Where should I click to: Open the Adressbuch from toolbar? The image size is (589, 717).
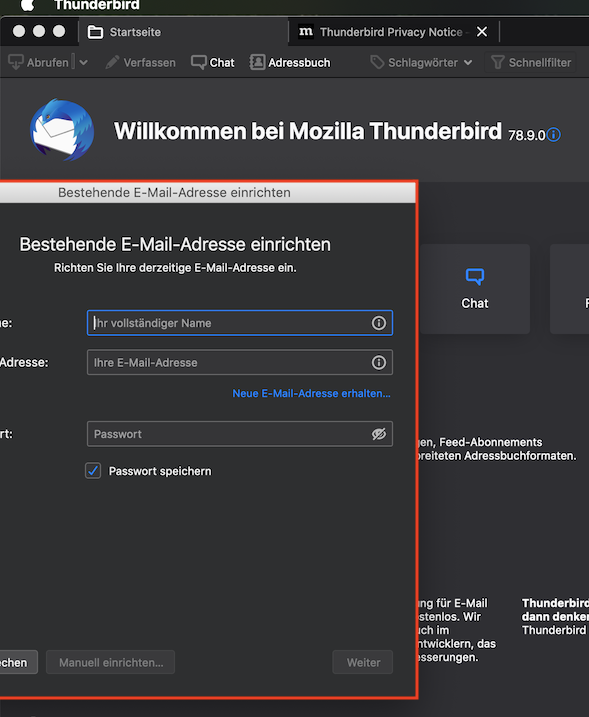290,62
